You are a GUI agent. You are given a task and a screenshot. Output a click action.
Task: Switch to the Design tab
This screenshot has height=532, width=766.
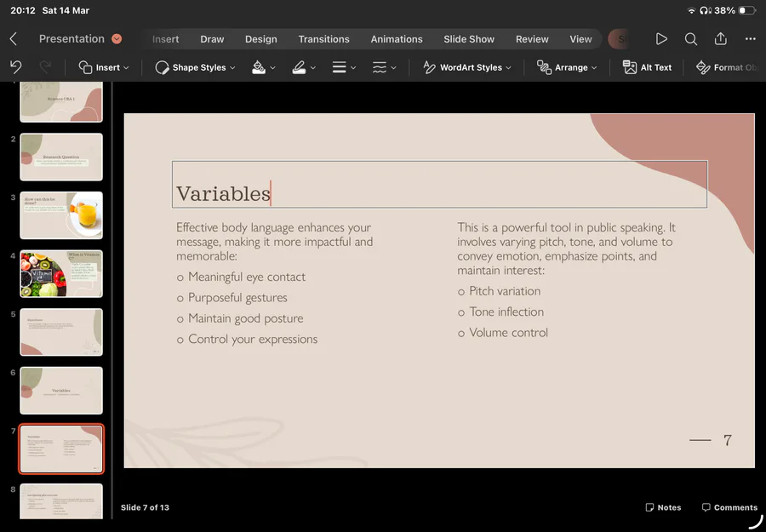(x=261, y=39)
